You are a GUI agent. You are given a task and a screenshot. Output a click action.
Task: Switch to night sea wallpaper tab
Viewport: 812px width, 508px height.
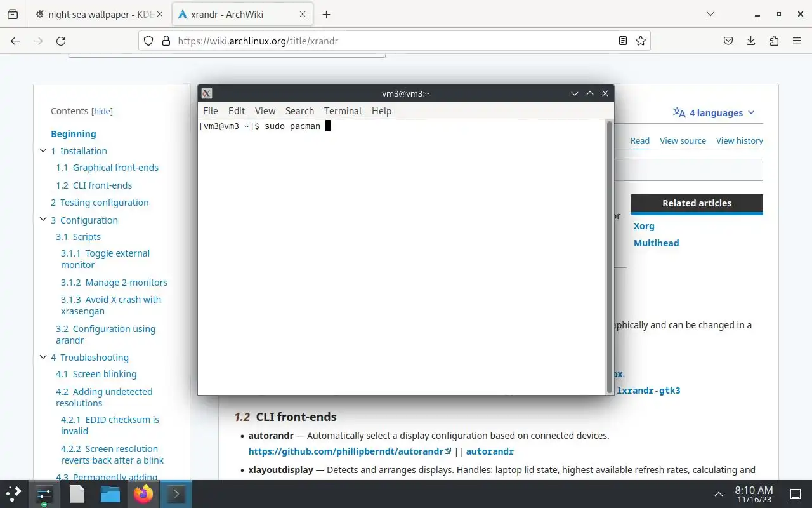100,14
